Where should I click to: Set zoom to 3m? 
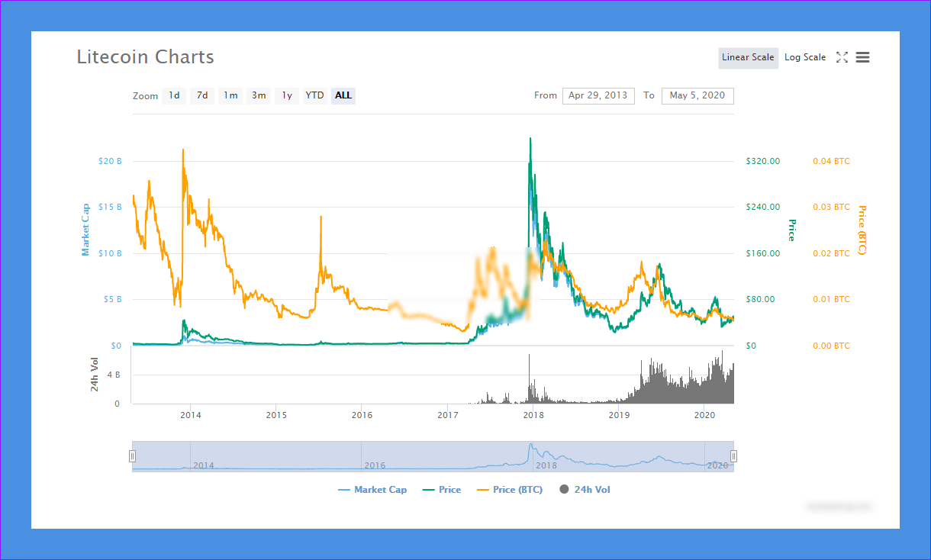click(x=259, y=95)
